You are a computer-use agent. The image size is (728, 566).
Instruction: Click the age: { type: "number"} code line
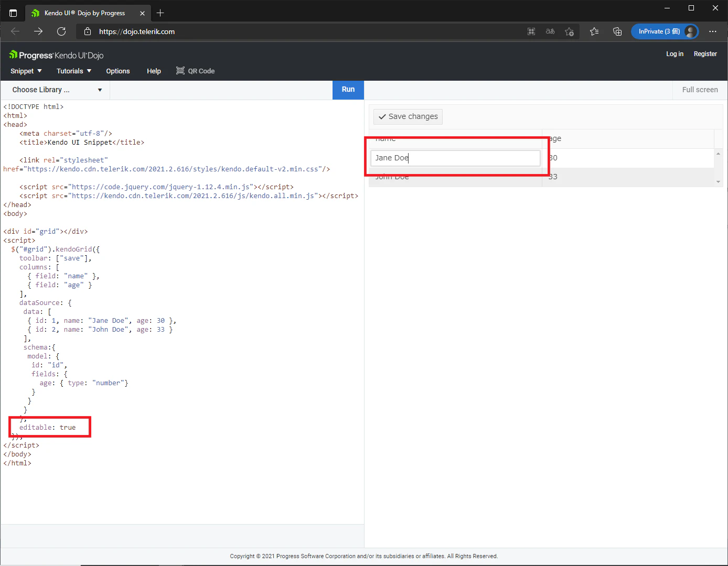coord(84,383)
